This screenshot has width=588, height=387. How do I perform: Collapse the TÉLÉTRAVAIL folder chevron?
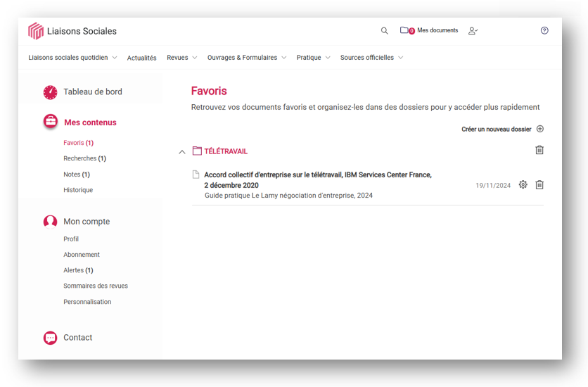point(182,152)
